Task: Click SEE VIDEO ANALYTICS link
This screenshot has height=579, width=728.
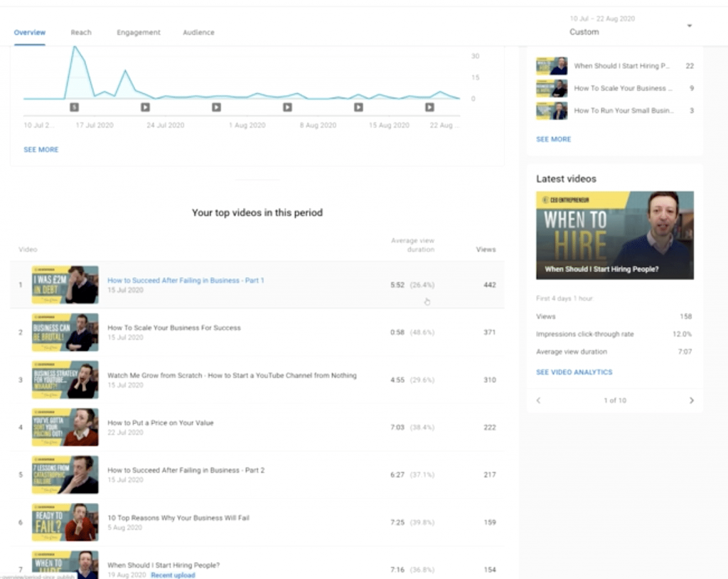Action: coord(574,372)
